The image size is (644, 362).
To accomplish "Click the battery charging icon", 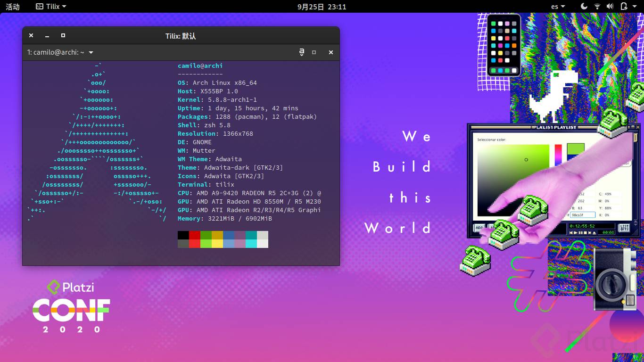I will tap(623, 7).
